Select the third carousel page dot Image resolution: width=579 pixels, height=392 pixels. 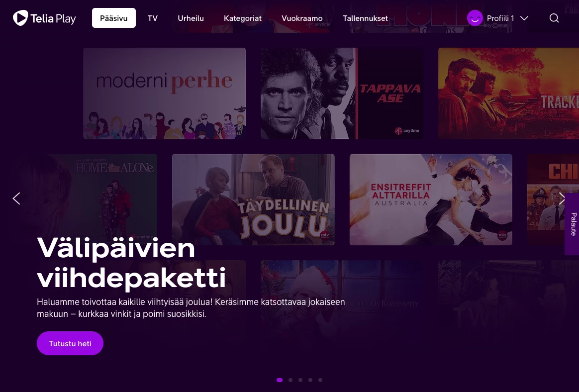300,380
